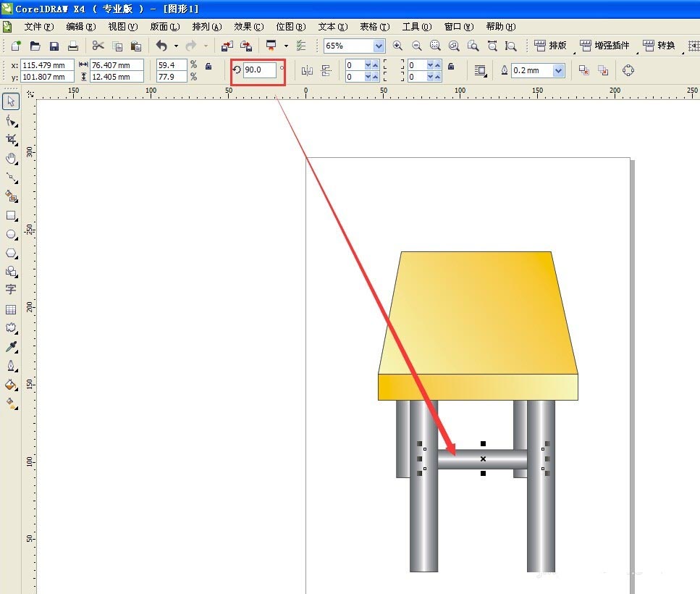Select the Pick (arrow) tool
The height and width of the screenshot is (594, 700).
[x=11, y=101]
